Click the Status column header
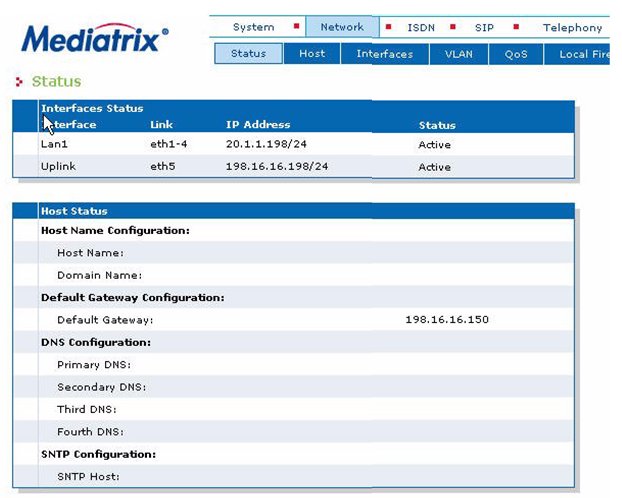The image size is (622, 498). click(x=437, y=125)
